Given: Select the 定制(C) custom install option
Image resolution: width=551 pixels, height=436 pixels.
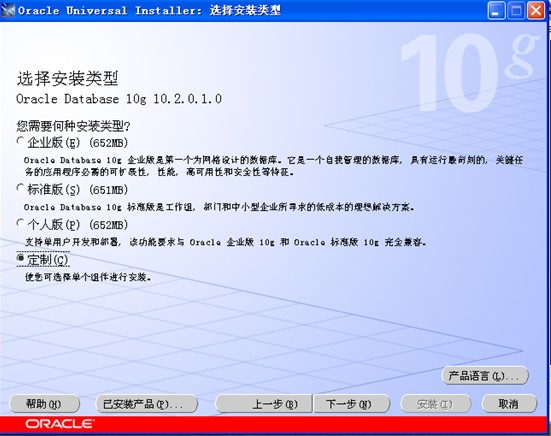Looking at the screenshot, I should pos(20,258).
